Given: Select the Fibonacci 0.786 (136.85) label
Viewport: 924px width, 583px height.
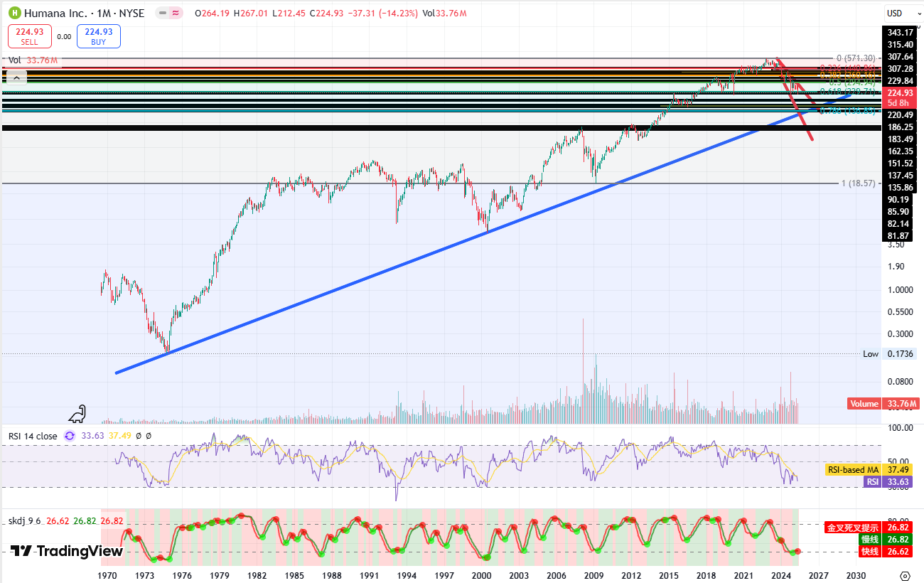Looking at the screenshot, I should click(x=849, y=111).
